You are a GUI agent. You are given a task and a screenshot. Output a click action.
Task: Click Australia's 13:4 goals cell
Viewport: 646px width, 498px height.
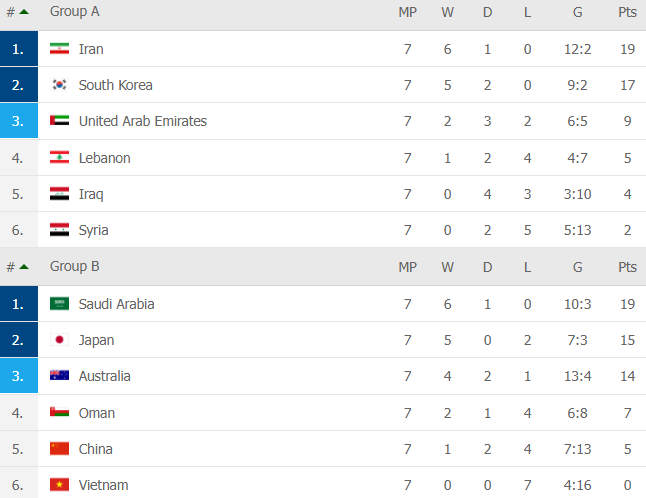click(x=578, y=376)
